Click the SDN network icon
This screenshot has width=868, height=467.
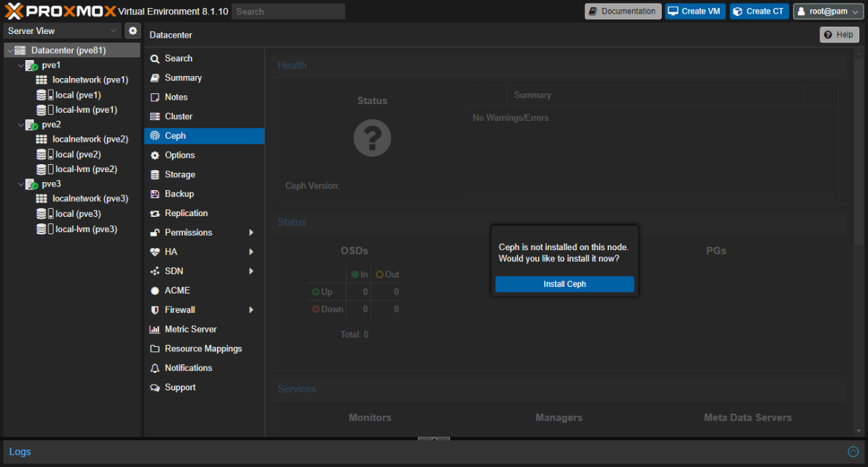pos(155,271)
